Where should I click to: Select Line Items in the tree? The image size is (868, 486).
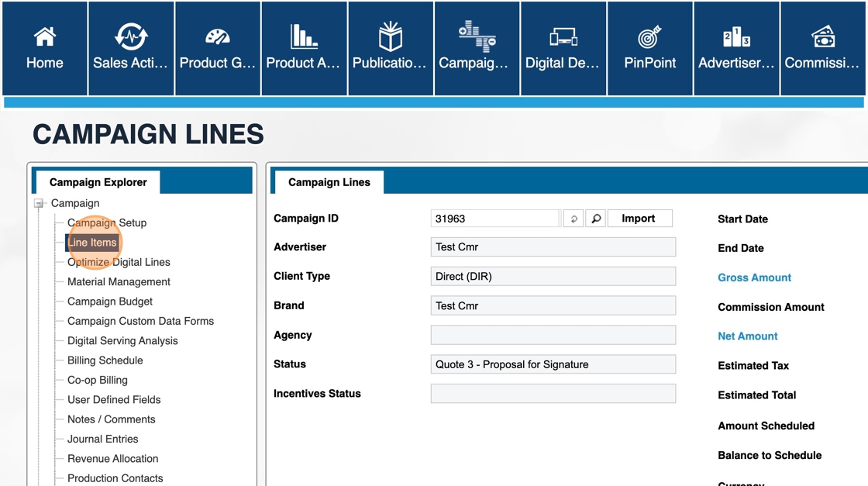(92, 243)
